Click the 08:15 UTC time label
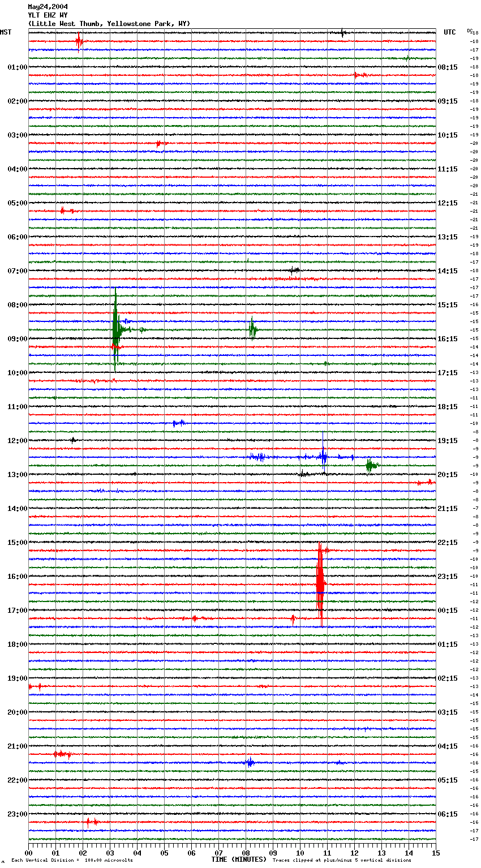This screenshot has height=868, width=481. pyautogui.click(x=448, y=67)
